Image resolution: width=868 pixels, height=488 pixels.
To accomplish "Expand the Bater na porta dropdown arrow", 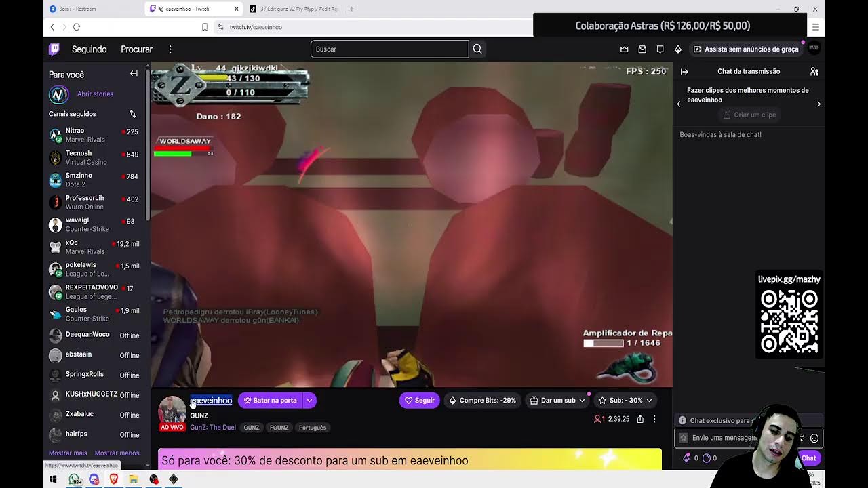I will coord(309,400).
